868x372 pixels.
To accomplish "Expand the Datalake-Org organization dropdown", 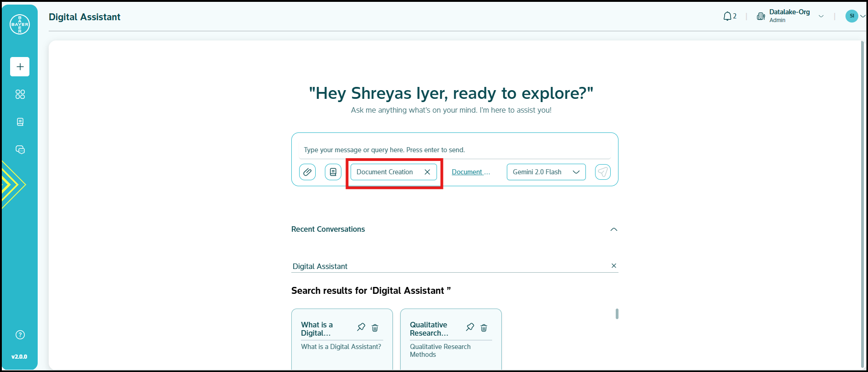I will click(x=821, y=17).
